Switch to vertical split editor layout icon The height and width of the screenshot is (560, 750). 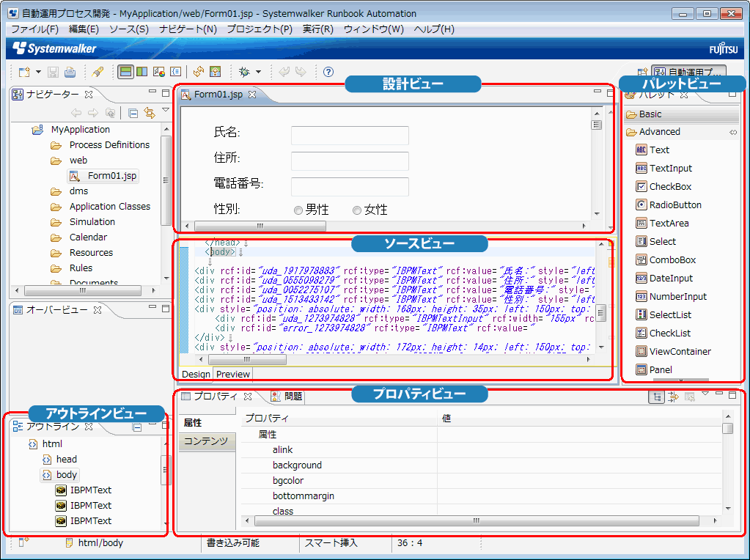pyautogui.click(x=141, y=73)
